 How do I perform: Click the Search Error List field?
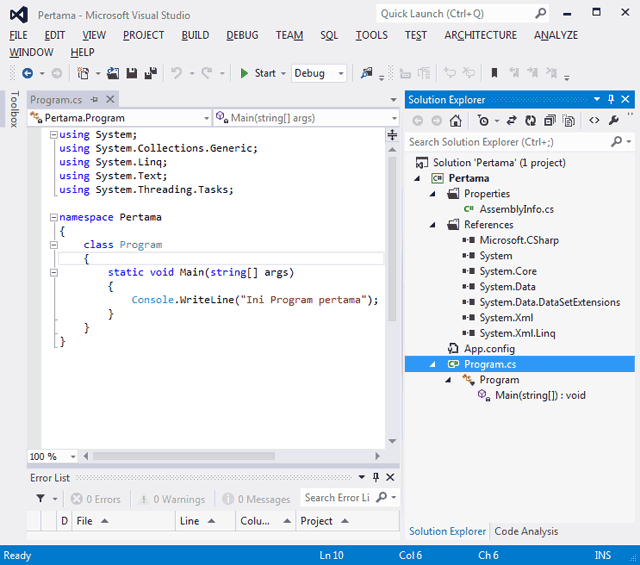[337, 498]
